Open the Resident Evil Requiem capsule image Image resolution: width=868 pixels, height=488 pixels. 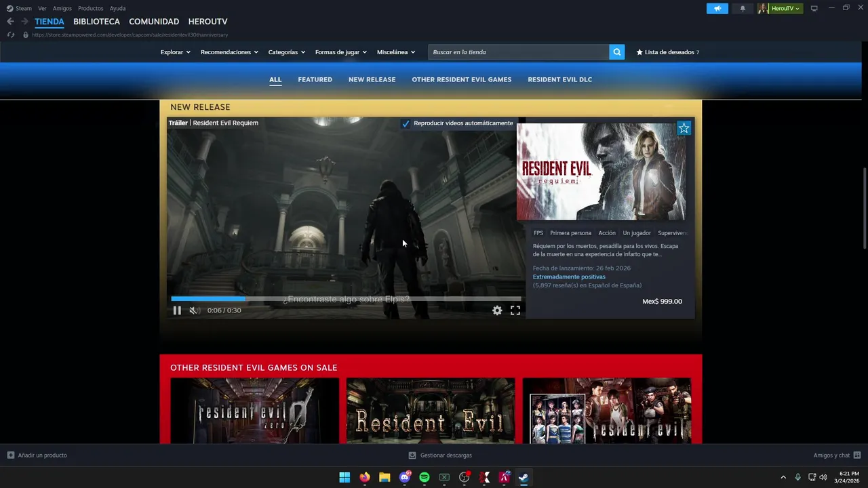tap(601, 171)
